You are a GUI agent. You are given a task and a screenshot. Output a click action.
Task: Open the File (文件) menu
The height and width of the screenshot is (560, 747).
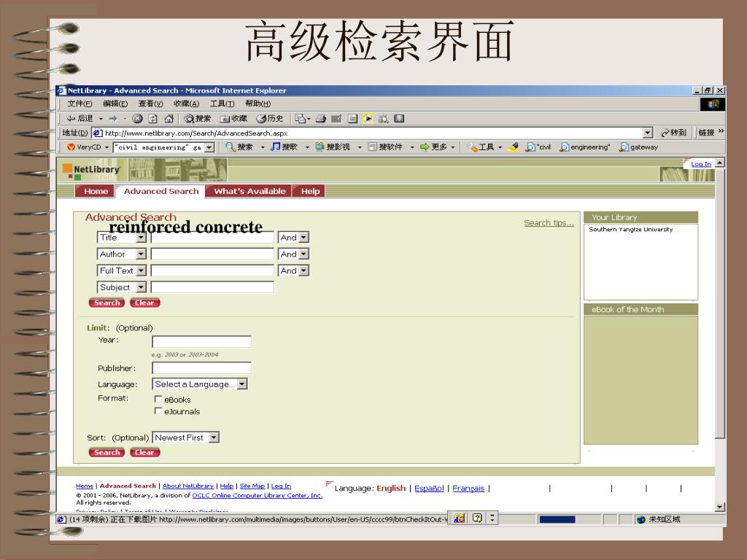pos(80,104)
